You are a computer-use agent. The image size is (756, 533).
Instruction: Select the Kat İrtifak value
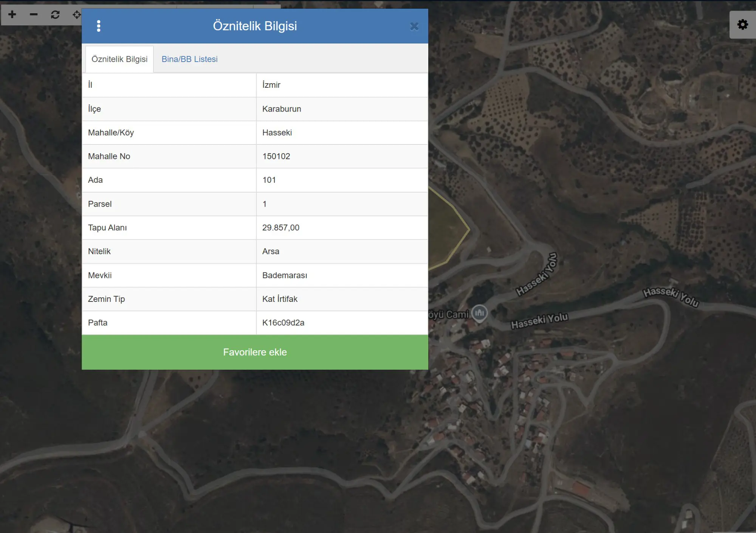click(x=342, y=299)
